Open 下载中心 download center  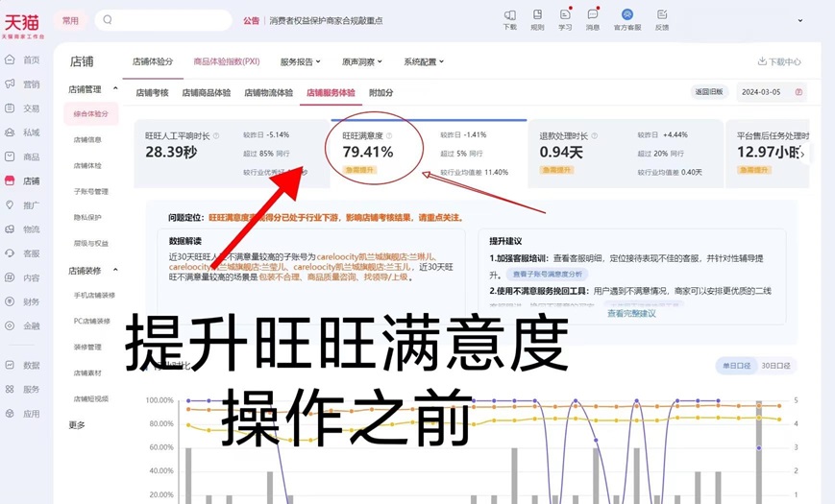[779, 62]
